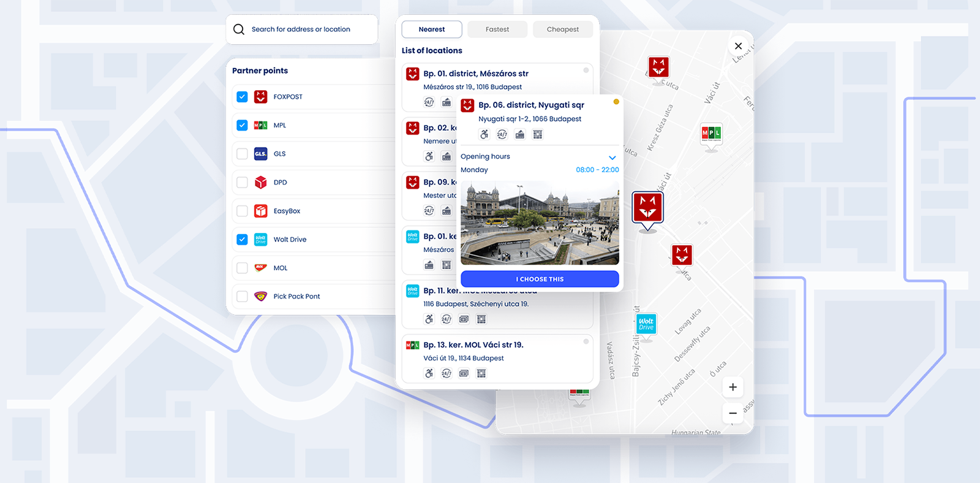980x483 pixels.
Task: Click the grey dot on Bp. 13. ker. card
Action: tap(586, 341)
